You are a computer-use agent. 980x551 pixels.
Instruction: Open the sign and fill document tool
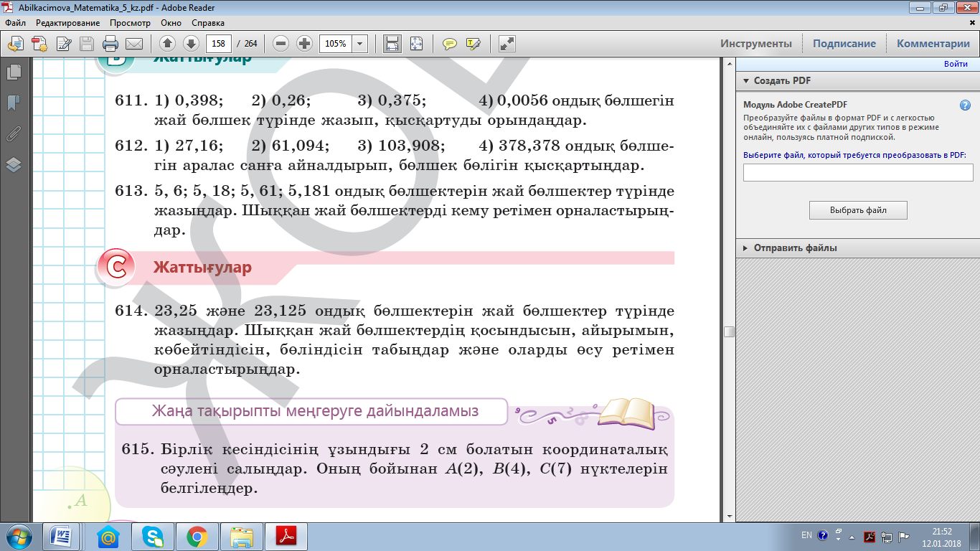63,44
